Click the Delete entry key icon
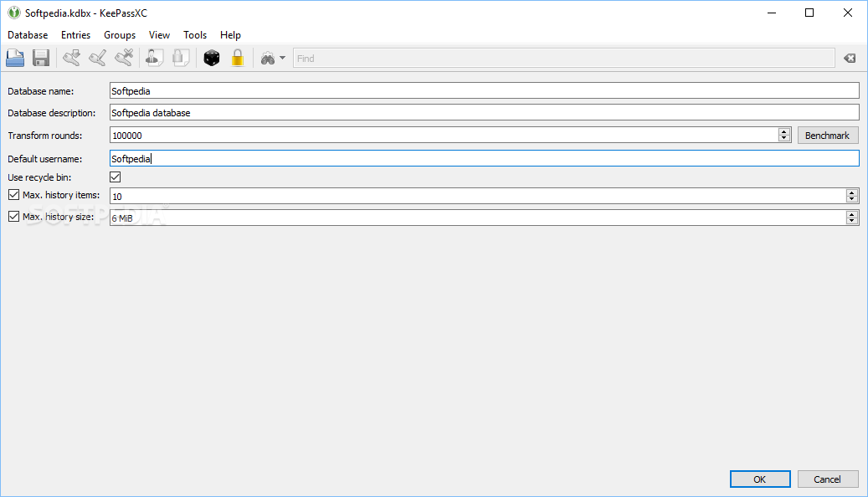This screenshot has height=497, width=868. (x=124, y=58)
